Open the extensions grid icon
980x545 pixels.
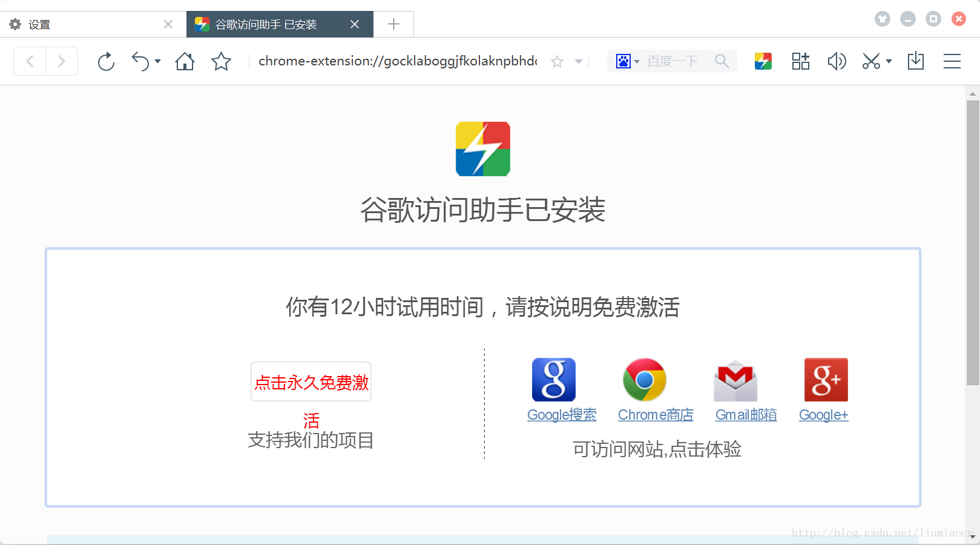click(801, 61)
